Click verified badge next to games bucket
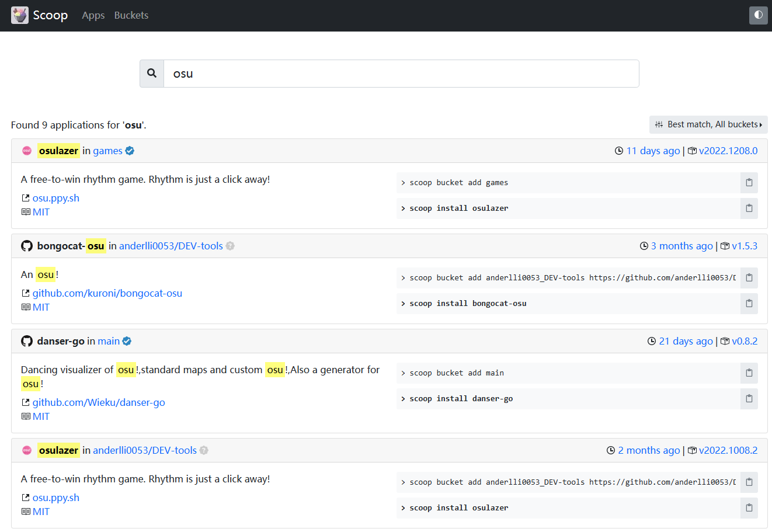 tap(130, 151)
